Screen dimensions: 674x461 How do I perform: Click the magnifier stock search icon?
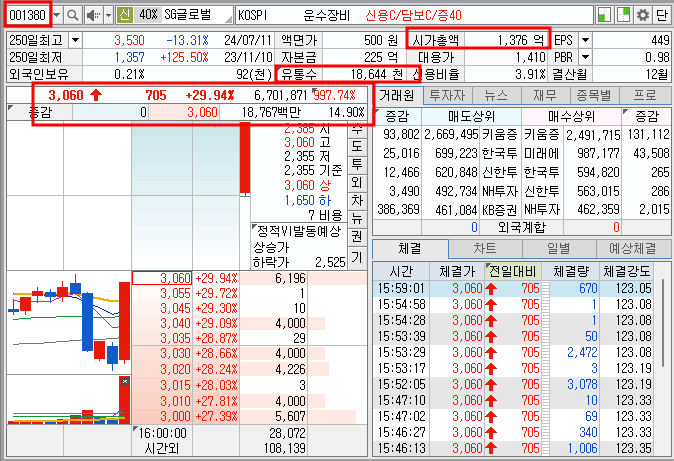coord(73,15)
